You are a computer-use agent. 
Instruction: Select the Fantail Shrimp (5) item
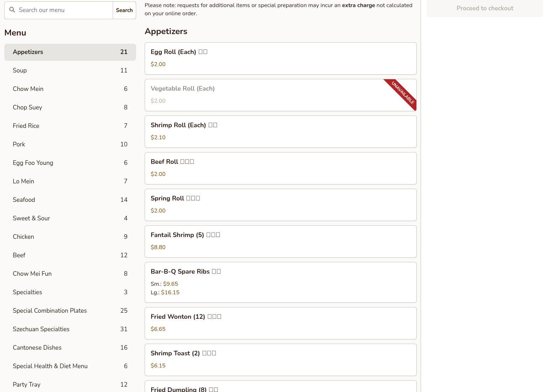point(280,241)
